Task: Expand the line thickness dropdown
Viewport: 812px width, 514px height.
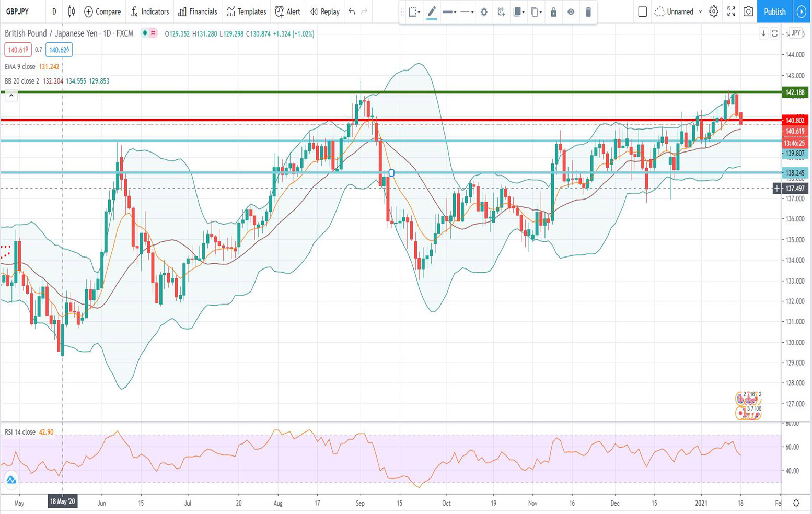Action: (x=449, y=11)
